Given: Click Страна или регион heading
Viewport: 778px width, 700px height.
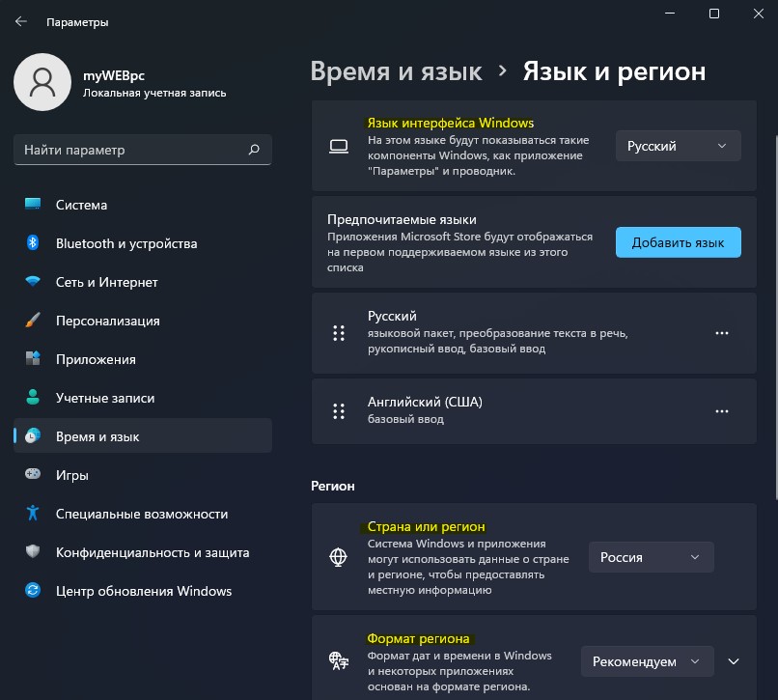Looking at the screenshot, I should (x=426, y=526).
